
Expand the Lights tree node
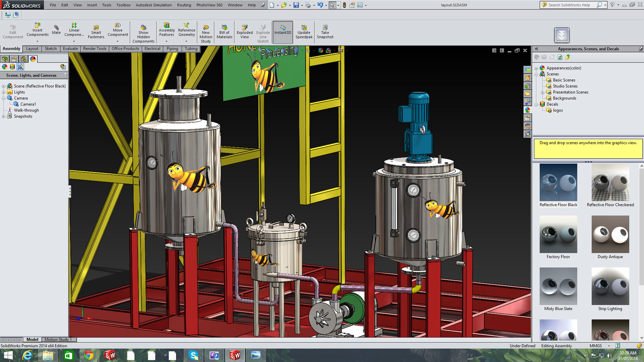tap(4, 92)
